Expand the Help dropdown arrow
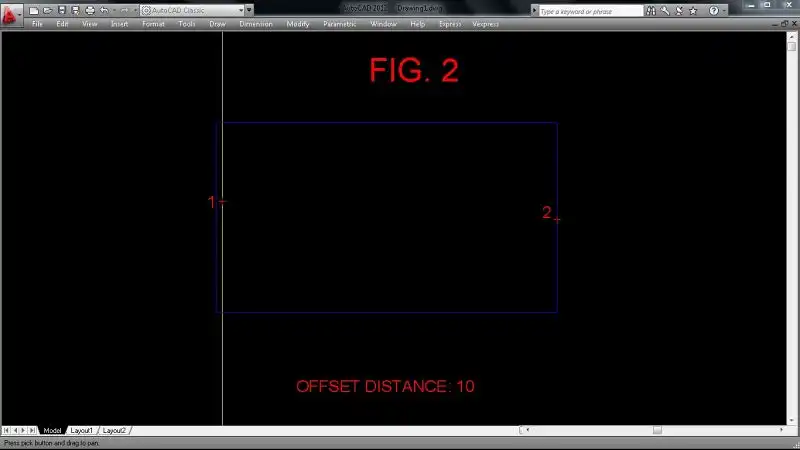Image resolution: width=800 pixels, height=450 pixels. (x=724, y=11)
